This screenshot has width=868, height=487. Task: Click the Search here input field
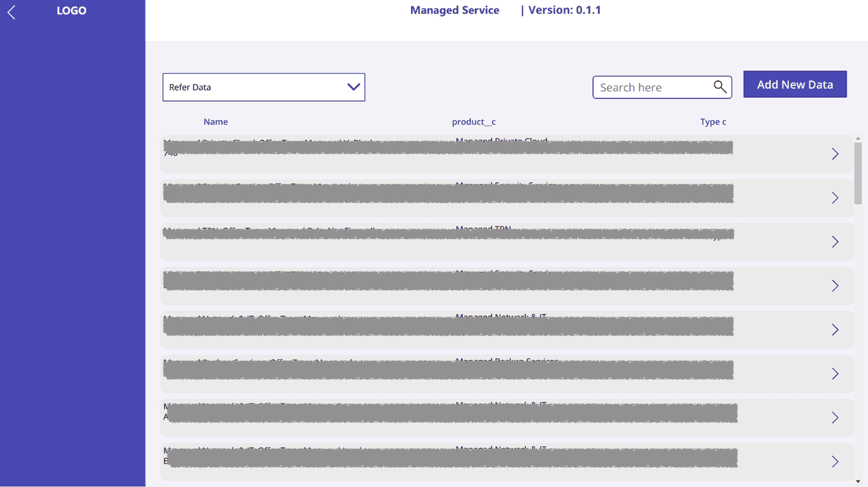point(651,87)
